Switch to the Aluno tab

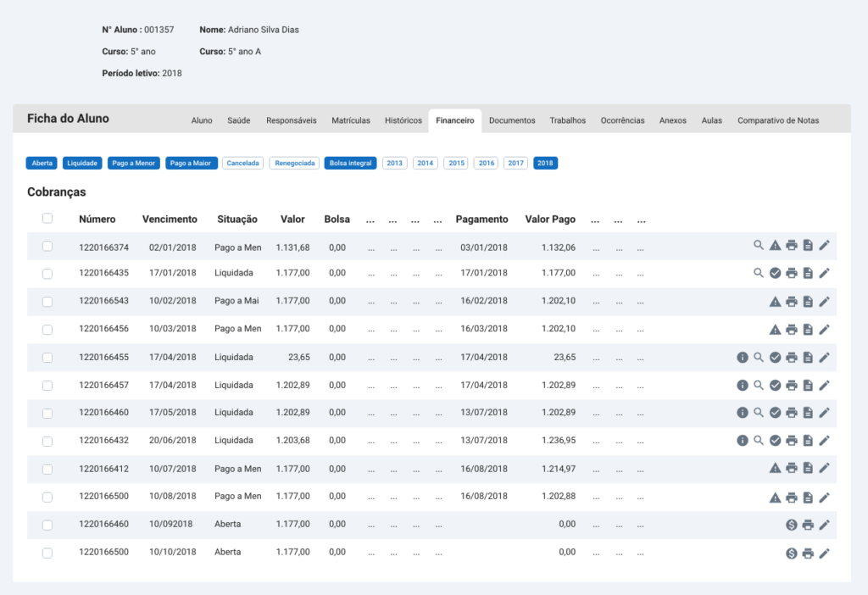(x=202, y=120)
